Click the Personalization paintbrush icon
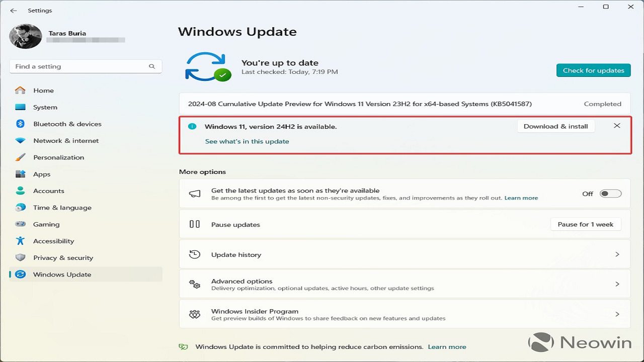Image resolution: width=644 pixels, height=362 pixels. coord(20,157)
